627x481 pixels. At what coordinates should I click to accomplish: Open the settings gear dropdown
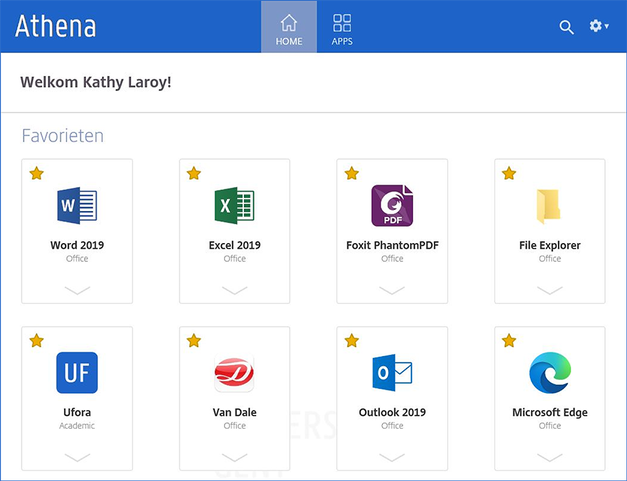pos(598,26)
